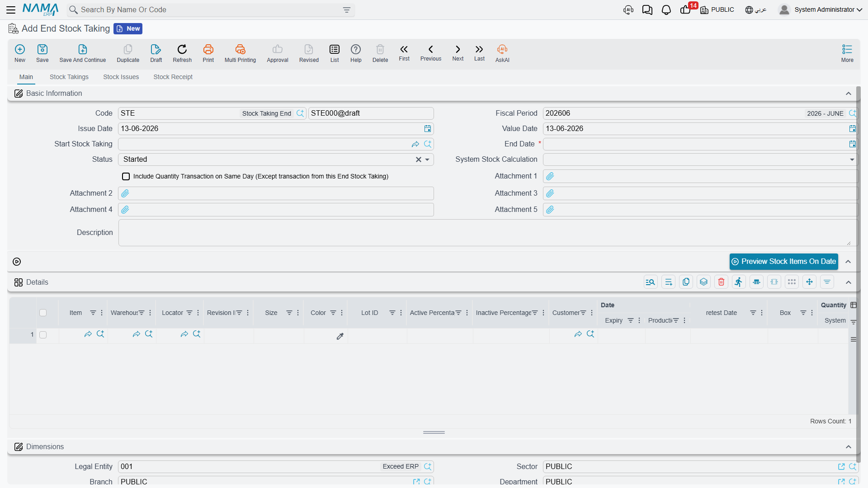The width and height of the screenshot is (868, 488).
Task: Lookup Start Stock Taking search icon
Action: pyautogui.click(x=428, y=144)
